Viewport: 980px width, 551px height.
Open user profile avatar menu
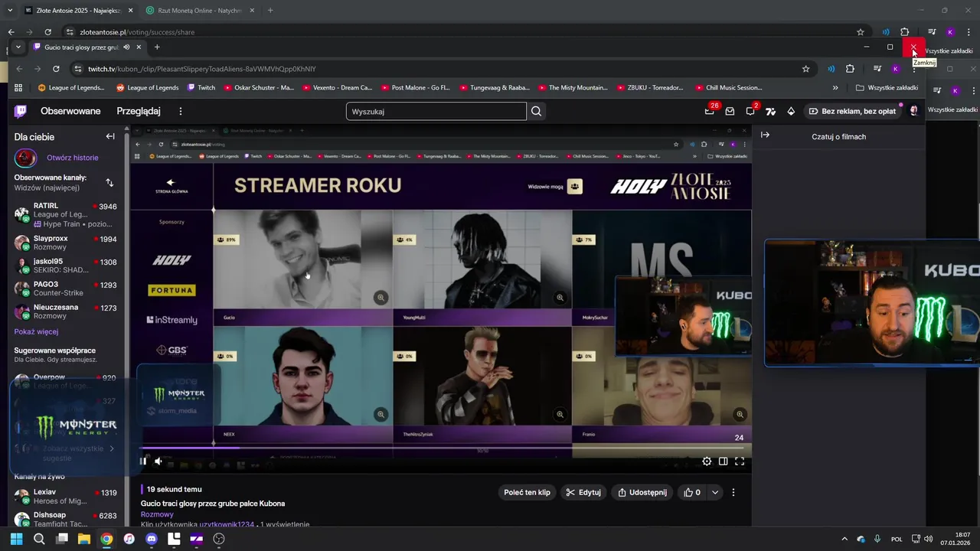pyautogui.click(x=913, y=111)
